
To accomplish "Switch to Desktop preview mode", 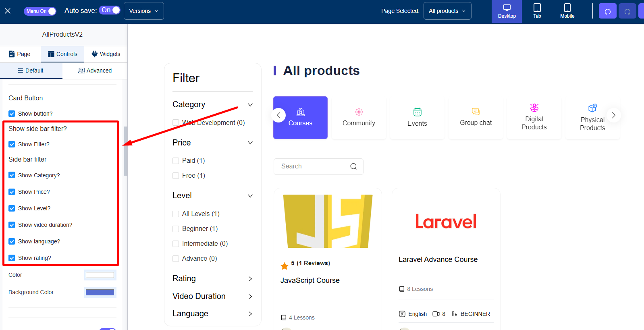I will 507,11.
